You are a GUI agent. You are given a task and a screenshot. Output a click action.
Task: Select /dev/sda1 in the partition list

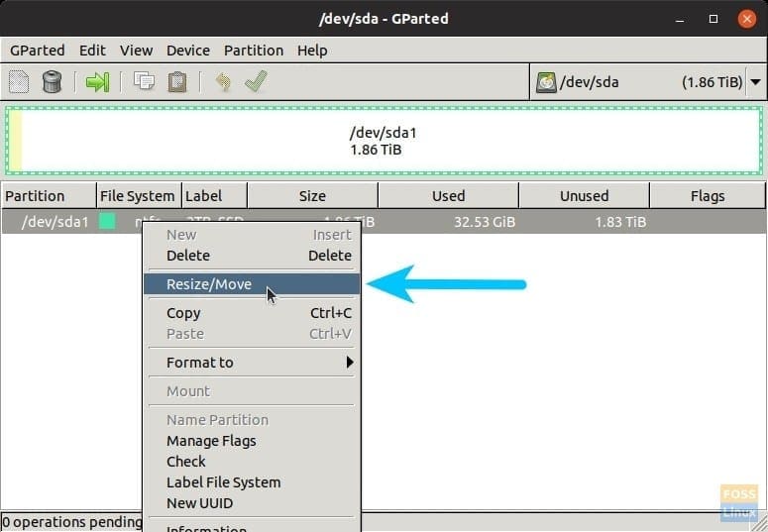tap(55, 222)
